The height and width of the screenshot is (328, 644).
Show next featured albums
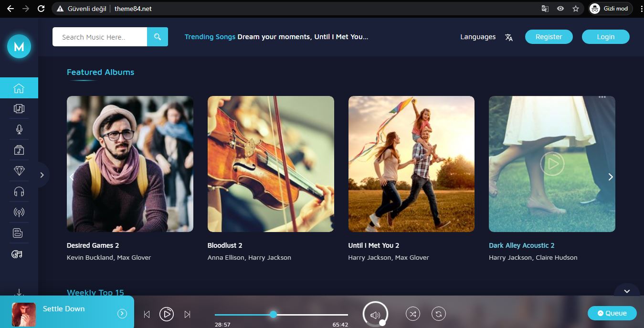[610, 177]
